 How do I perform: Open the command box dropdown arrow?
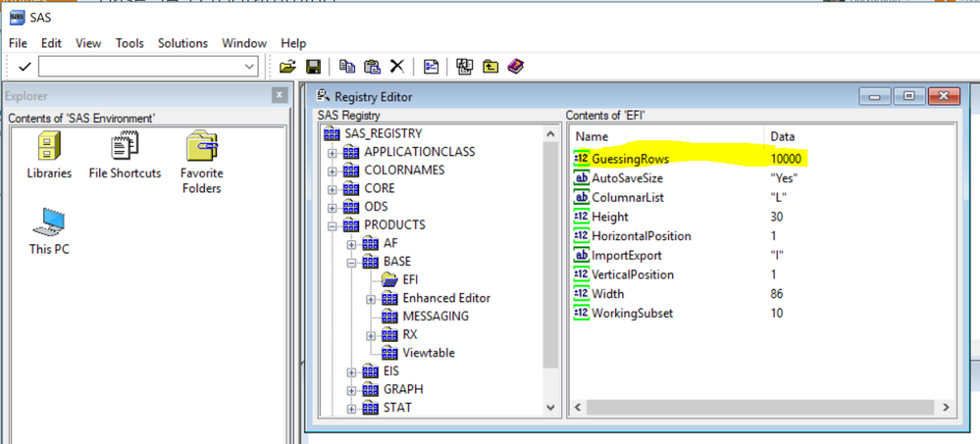(x=249, y=67)
